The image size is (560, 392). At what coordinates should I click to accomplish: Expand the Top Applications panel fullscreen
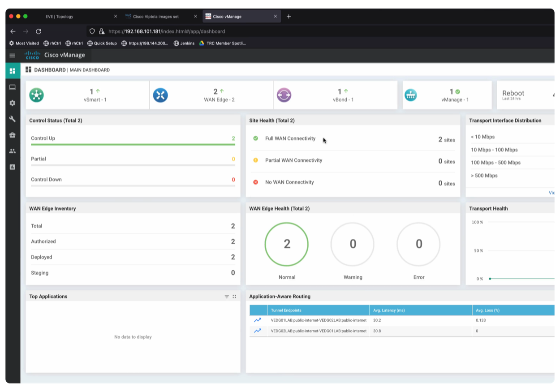(234, 297)
